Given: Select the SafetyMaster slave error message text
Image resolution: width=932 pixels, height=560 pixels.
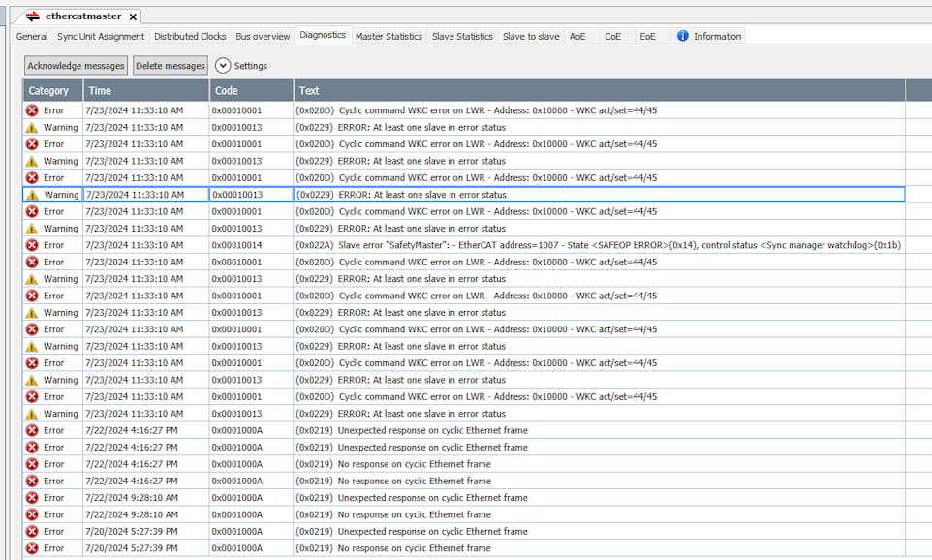Looking at the screenshot, I should click(598, 245).
